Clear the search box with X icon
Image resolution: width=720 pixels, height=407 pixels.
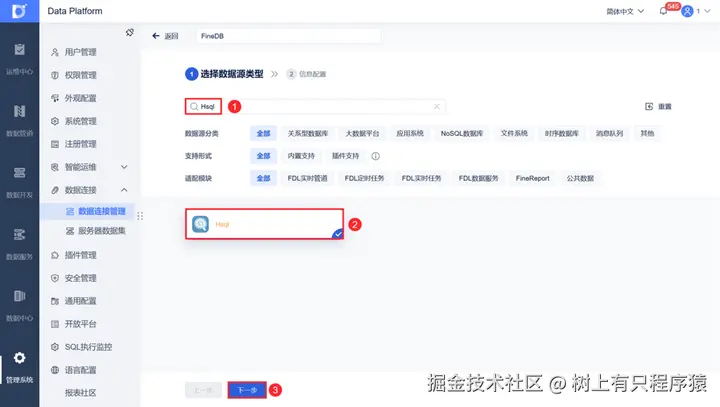tap(437, 107)
